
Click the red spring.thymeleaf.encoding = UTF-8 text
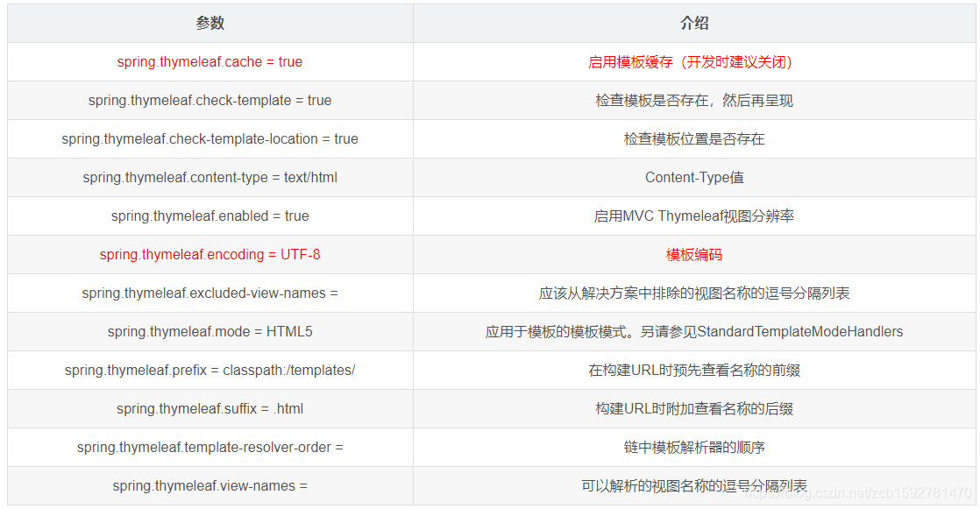coord(209,254)
